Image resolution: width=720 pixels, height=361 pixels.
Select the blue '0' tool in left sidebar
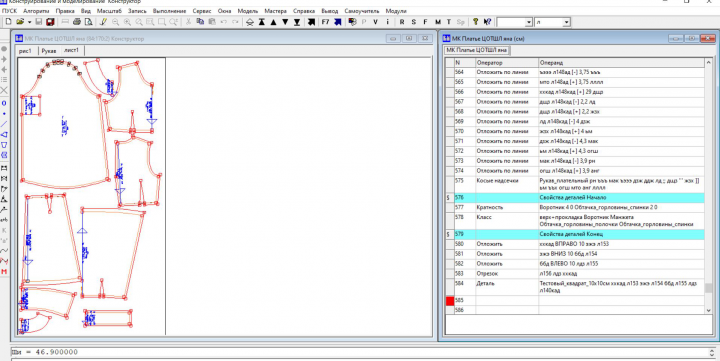(4, 103)
